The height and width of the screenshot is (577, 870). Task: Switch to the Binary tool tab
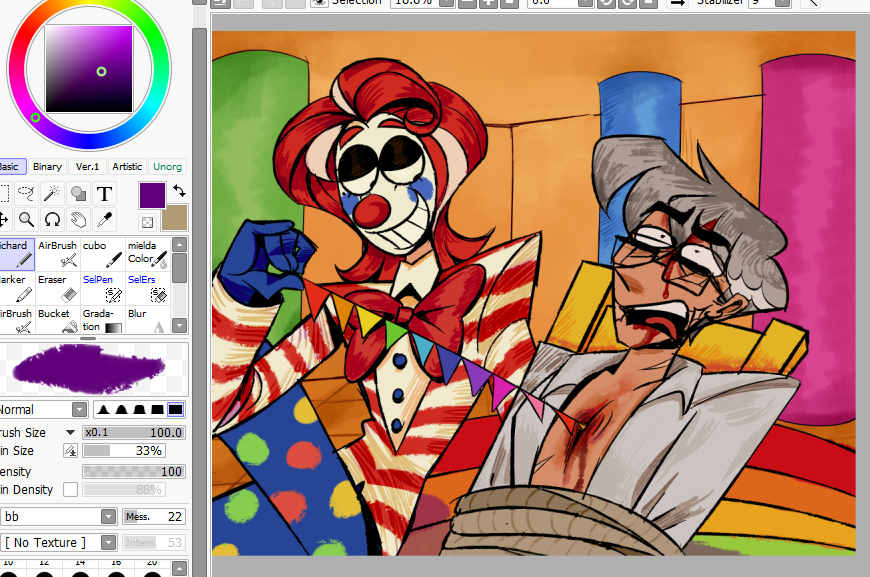point(47,166)
